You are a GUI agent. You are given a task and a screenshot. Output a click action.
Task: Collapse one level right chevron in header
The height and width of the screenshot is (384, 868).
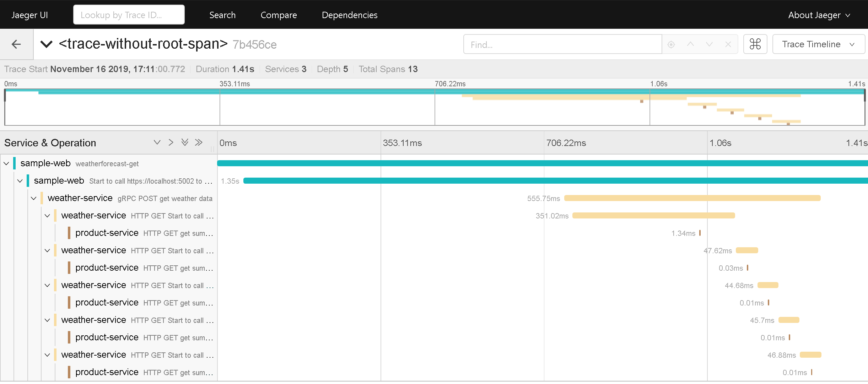(171, 142)
